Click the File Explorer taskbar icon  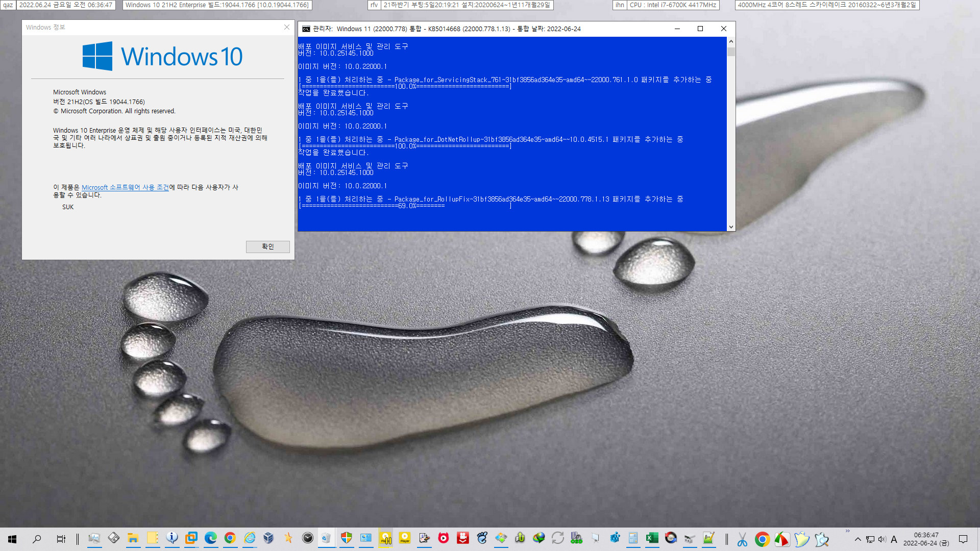pos(133,539)
